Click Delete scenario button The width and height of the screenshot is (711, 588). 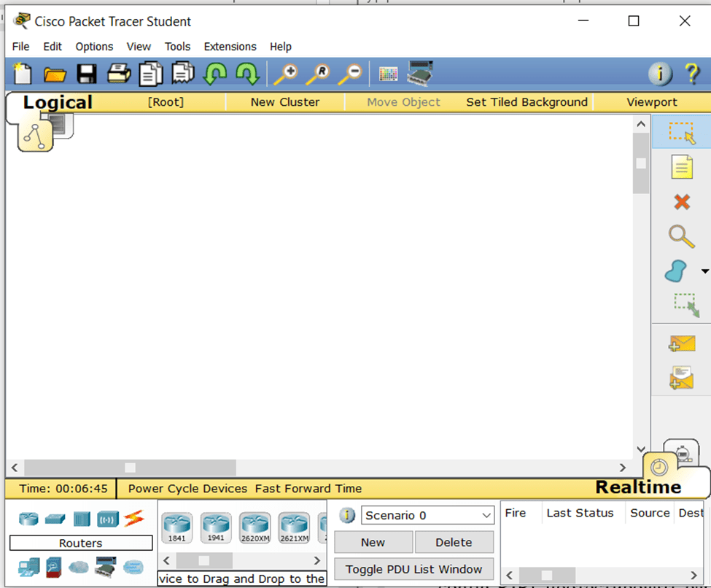point(454,542)
